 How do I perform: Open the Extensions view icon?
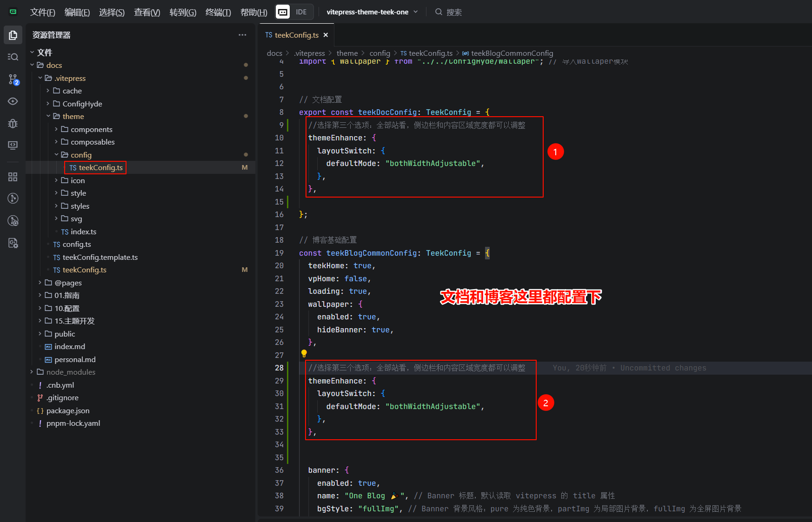(13, 177)
